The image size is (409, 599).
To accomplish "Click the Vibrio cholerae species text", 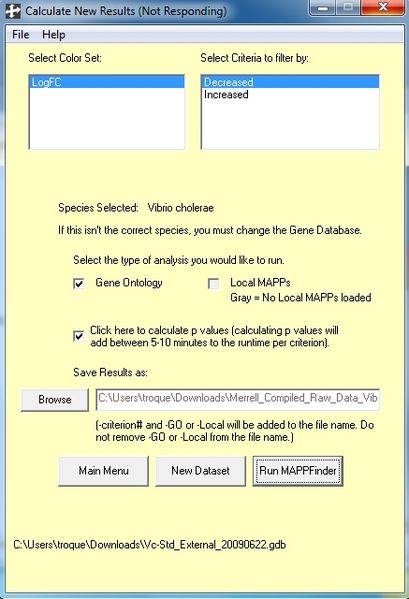I will [x=181, y=208].
